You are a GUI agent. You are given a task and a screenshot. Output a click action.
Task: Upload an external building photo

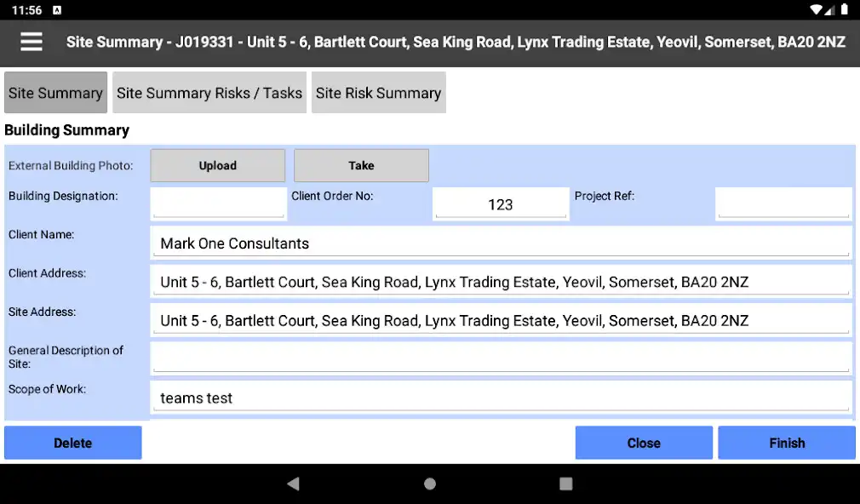218,166
